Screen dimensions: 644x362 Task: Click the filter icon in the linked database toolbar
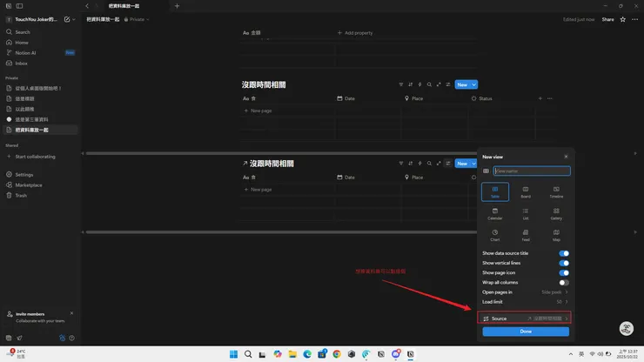coord(401,164)
